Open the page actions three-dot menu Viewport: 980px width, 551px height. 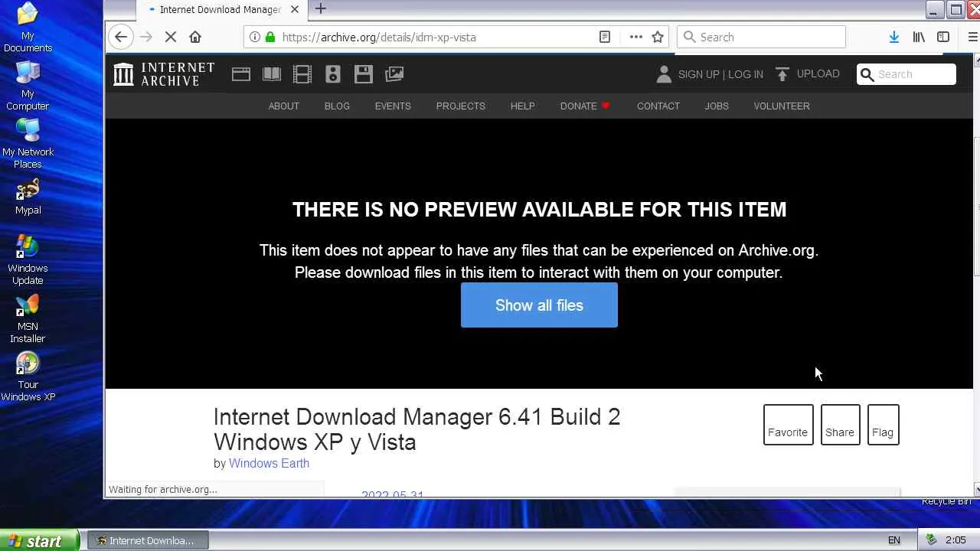(635, 37)
